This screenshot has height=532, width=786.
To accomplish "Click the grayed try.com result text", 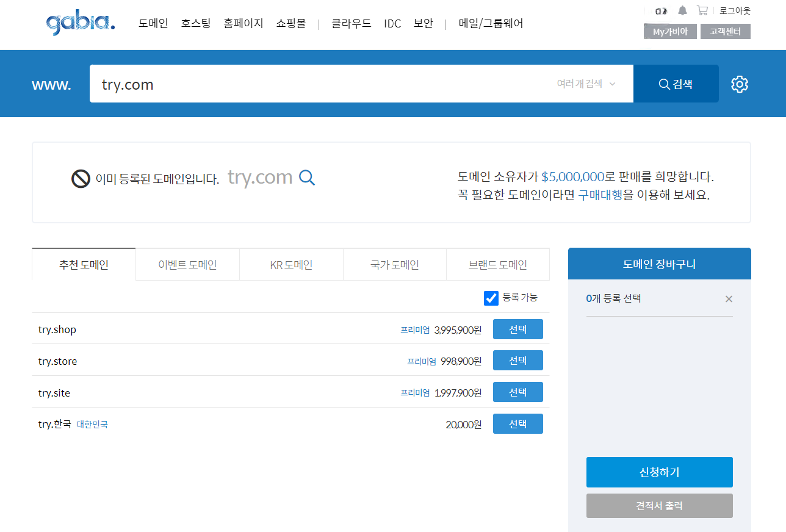I will point(261,177).
